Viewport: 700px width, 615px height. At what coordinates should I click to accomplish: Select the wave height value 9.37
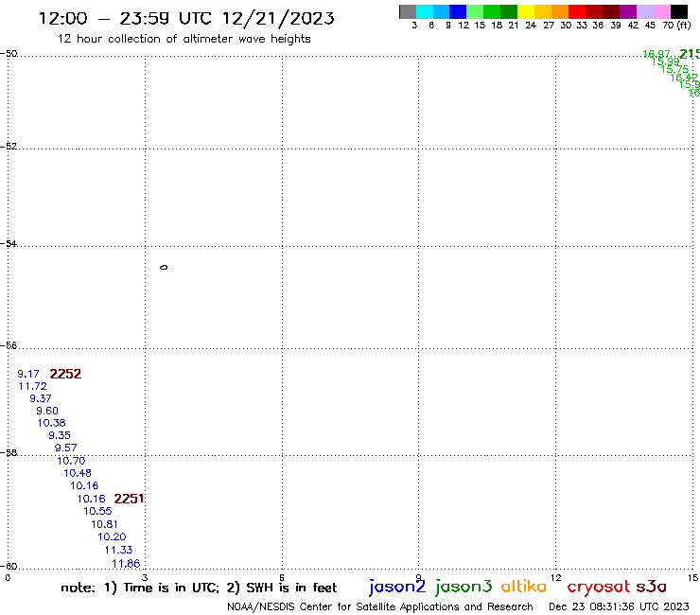41,398
